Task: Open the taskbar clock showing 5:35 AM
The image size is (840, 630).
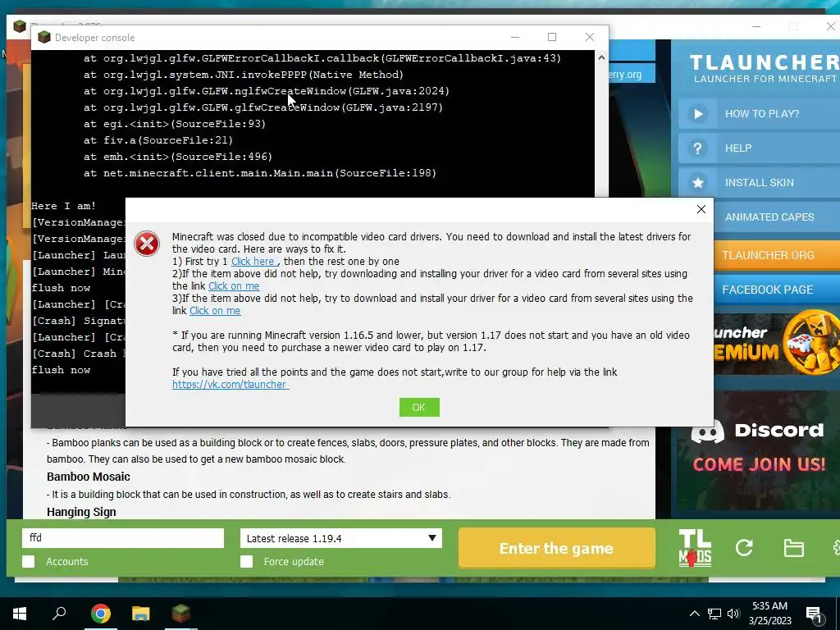Action: point(769,614)
